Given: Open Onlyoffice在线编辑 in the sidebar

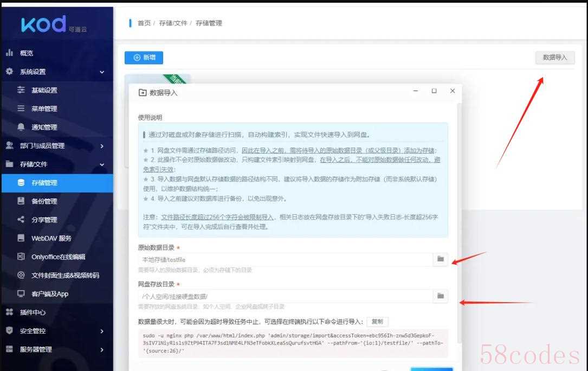Looking at the screenshot, I should pos(57,257).
